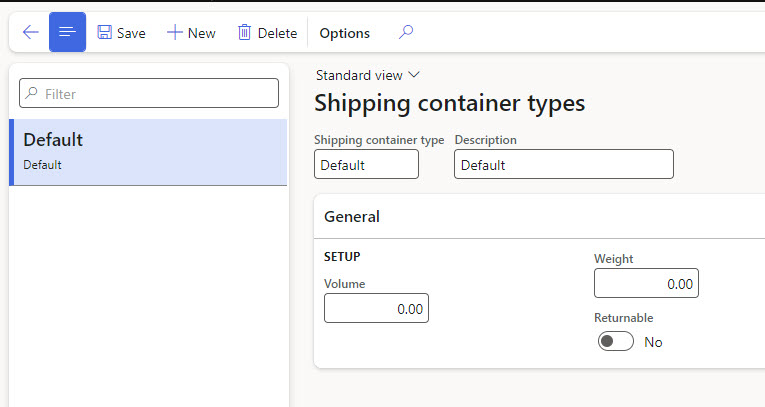Click the Save disk icon
765x407 pixels.
pyautogui.click(x=104, y=33)
